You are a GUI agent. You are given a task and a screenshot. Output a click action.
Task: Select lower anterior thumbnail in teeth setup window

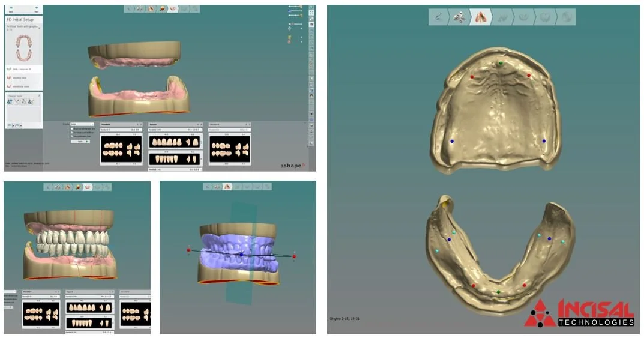(x=89, y=323)
